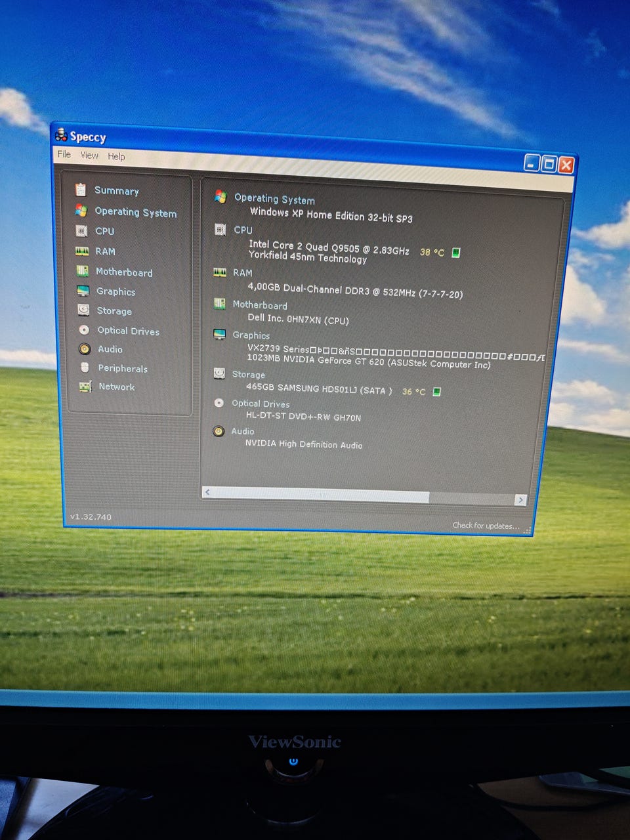
Task: Click the 36 °C storage temperature value
Action: (x=413, y=392)
